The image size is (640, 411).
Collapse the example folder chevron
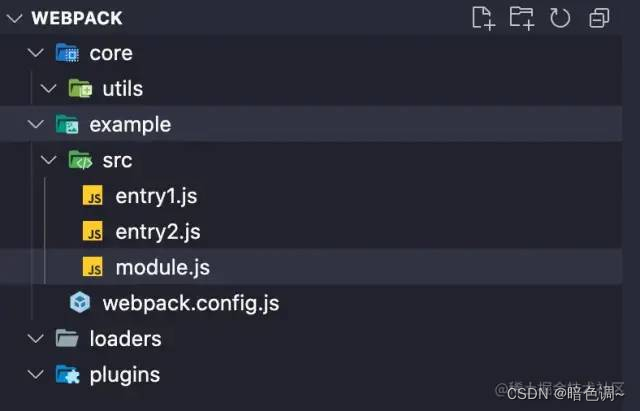click(36, 124)
